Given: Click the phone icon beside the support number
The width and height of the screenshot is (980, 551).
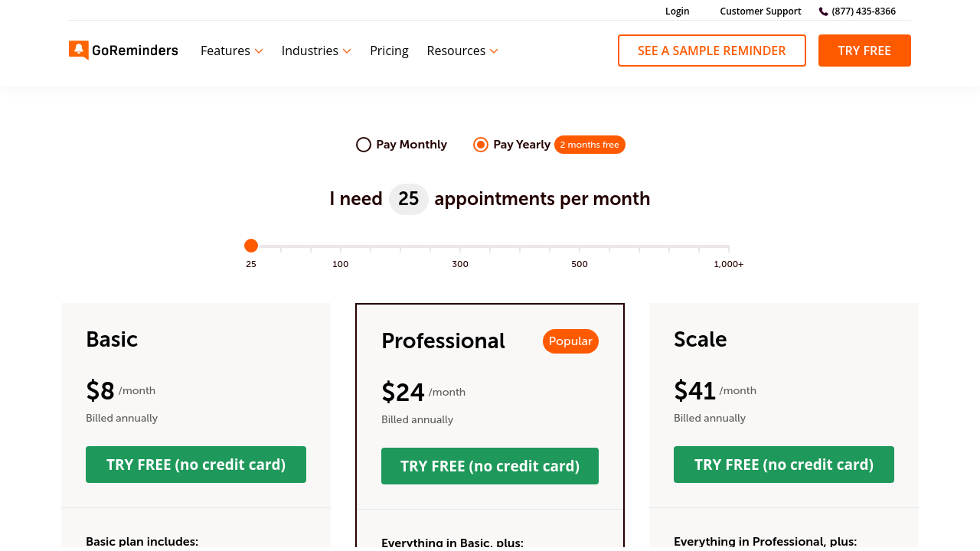Looking at the screenshot, I should (x=824, y=11).
